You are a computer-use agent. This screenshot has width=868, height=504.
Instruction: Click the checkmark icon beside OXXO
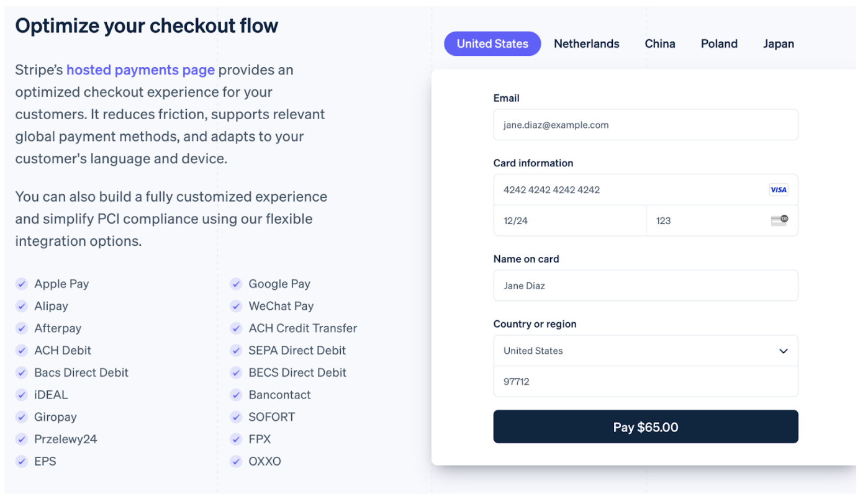point(236,461)
